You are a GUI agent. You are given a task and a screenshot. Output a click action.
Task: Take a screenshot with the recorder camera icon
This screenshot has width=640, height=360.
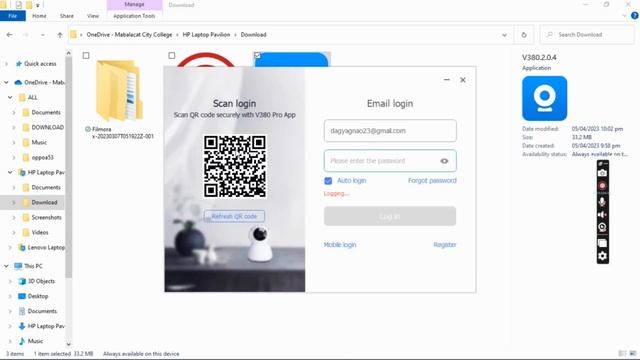tap(602, 173)
